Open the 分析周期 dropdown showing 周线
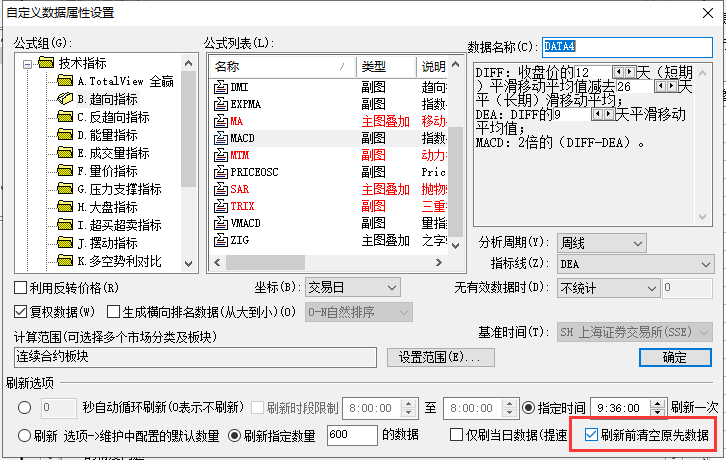The image size is (726, 460). pos(601,243)
